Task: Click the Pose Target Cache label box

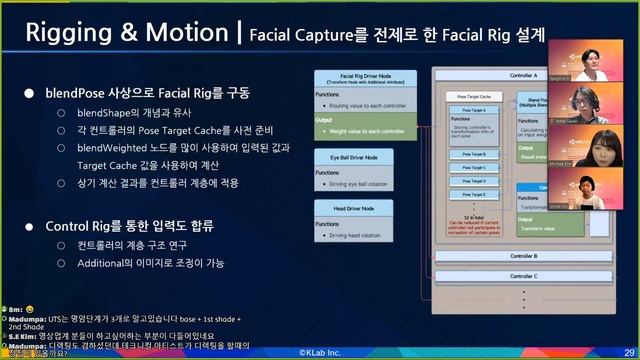Action: tap(474, 97)
